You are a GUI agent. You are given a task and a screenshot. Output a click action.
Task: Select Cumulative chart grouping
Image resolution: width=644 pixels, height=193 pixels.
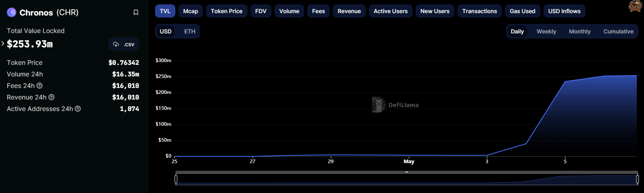coord(618,31)
